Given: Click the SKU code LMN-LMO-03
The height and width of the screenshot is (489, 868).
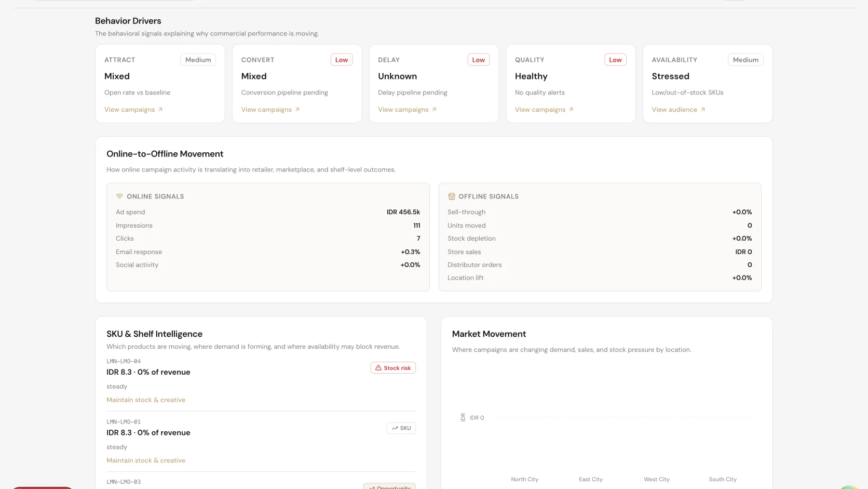Looking at the screenshot, I should coord(124,482).
